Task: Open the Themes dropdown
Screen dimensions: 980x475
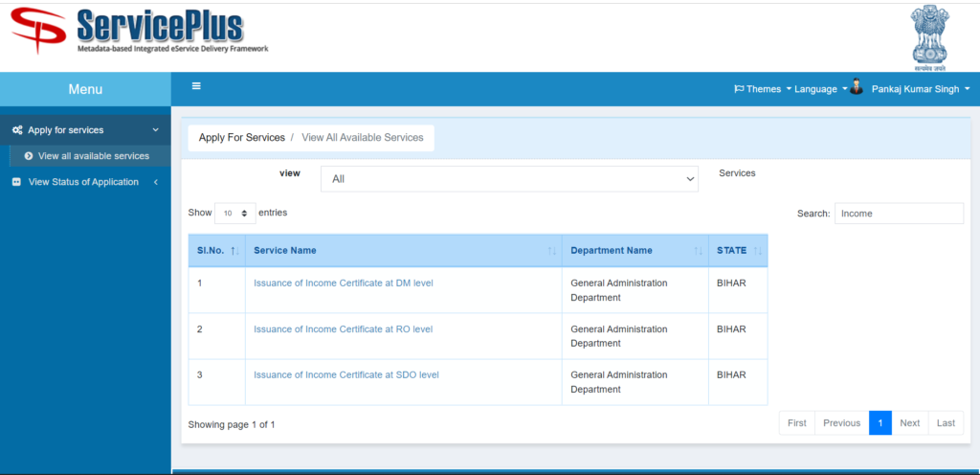Action: click(x=763, y=89)
